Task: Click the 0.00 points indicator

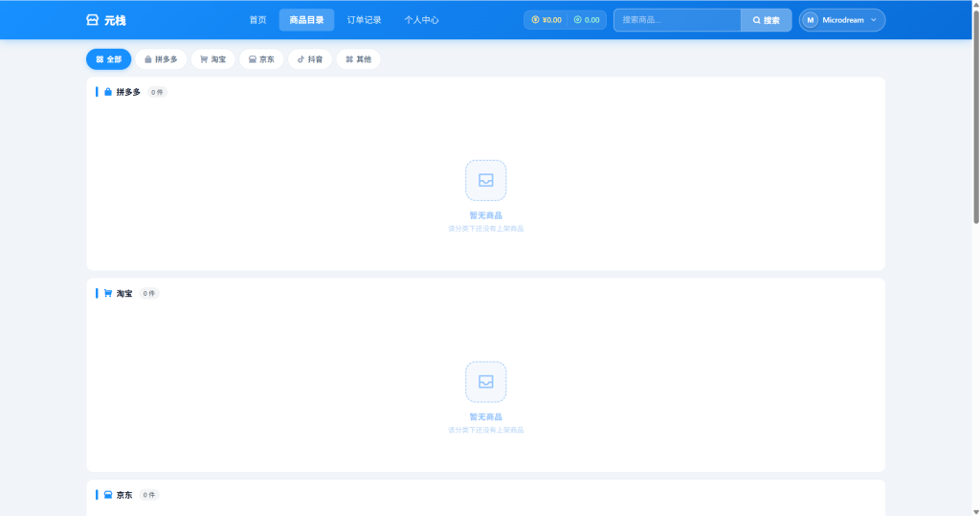Action: click(587, 20)
